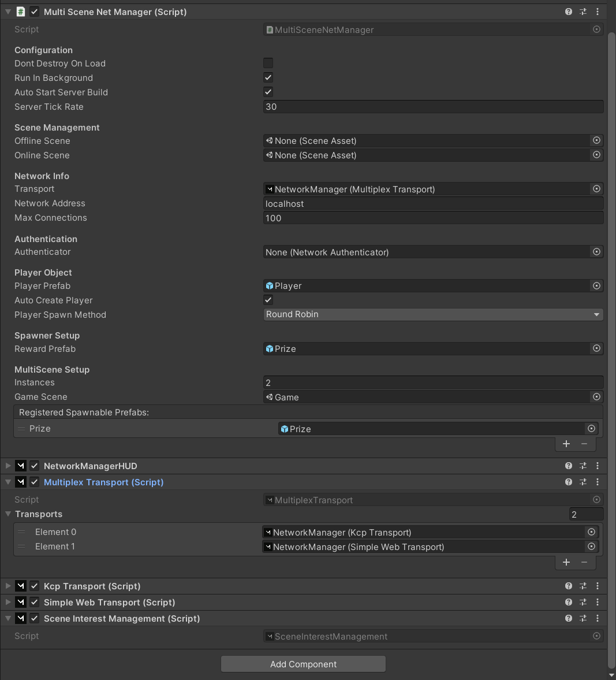Open the object picker for the Authenticator field

(596, 251)
